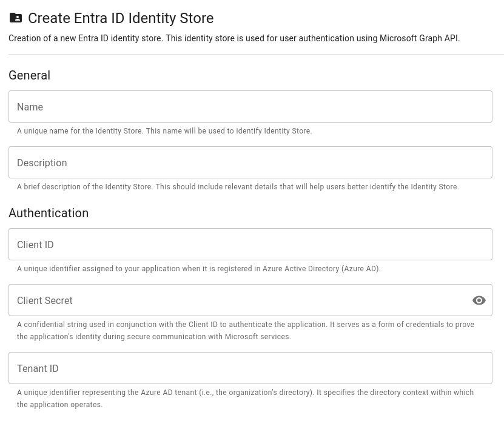The height and width of the screenshot is (429, 504).
Task: Click hint line mentioning "Microsoft services"
Action: (154, 337)
